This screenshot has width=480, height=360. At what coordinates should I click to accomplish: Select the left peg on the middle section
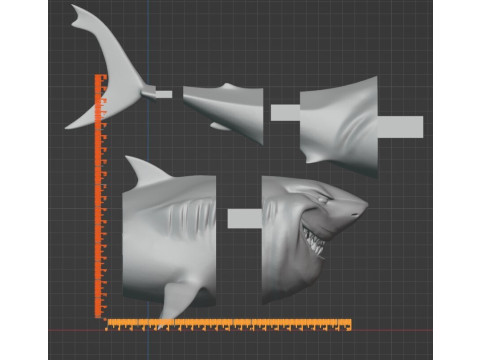(285, 113)
